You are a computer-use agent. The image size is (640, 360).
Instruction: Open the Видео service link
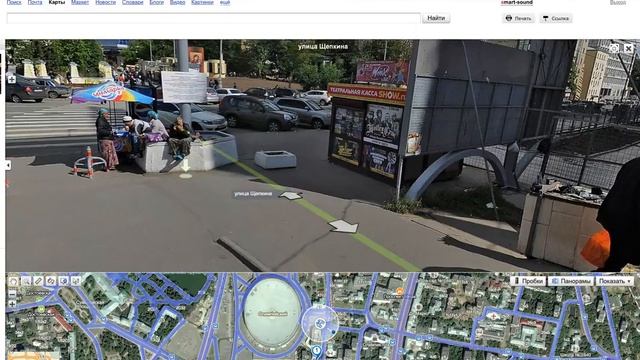tap(177, 2)
